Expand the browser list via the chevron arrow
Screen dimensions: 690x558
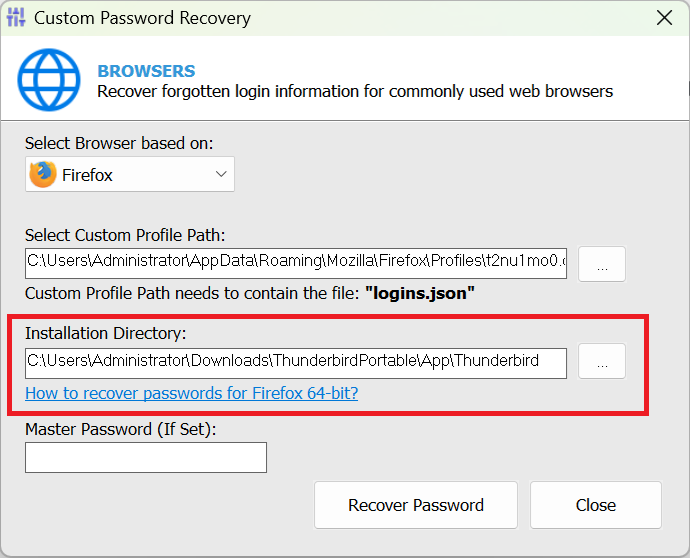(x=221, y=174)
